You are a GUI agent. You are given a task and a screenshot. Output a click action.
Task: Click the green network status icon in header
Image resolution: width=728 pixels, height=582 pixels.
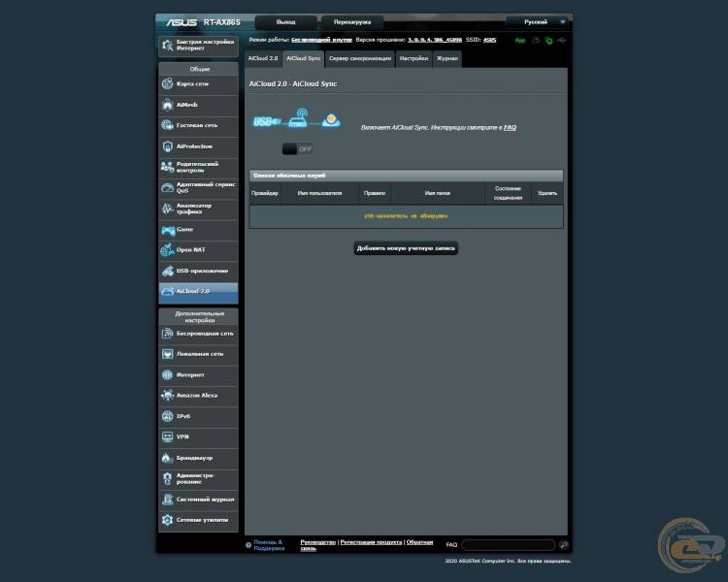(x=548, y=41)
